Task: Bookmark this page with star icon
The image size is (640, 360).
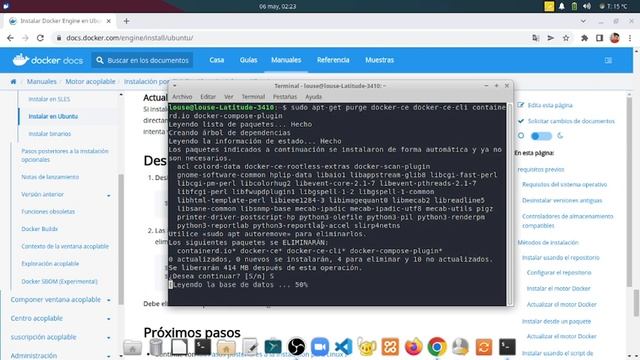Action: 566,38
